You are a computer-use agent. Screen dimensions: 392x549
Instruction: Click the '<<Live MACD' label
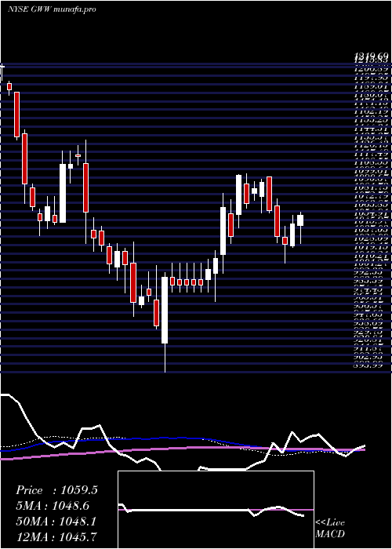(x=330, y=528)
